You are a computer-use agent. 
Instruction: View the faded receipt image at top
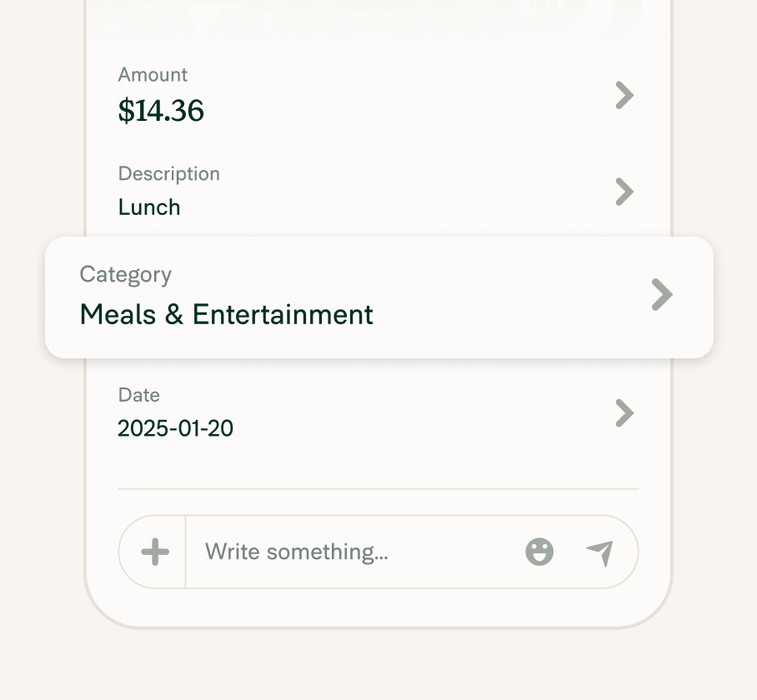click(x=378, y=19)
